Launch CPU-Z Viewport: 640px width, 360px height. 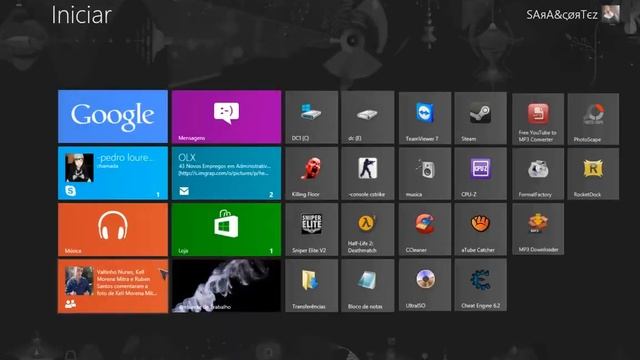pos(480,174)
